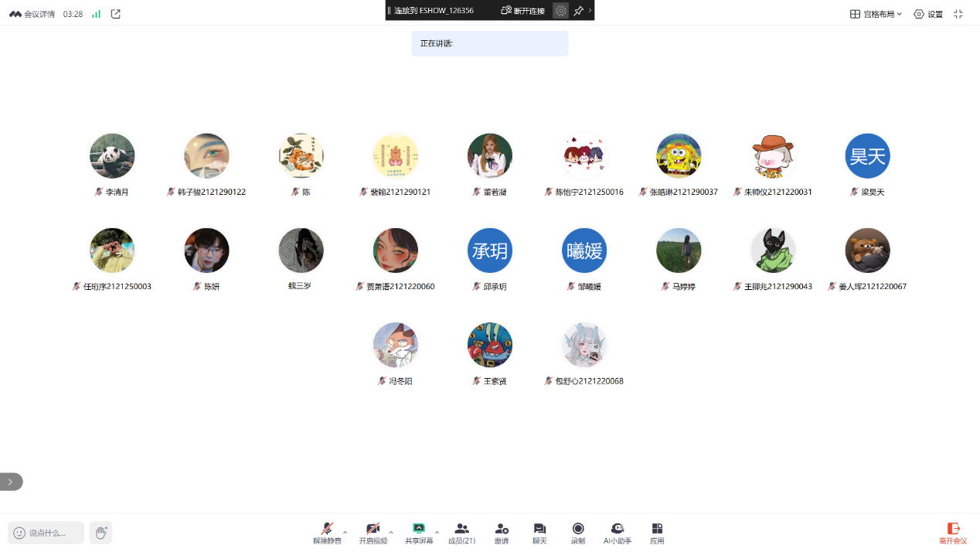Expand the collapsed side panel arrow on the left
This screenshot has height=552, width=980.
click(x=11, y=482)
